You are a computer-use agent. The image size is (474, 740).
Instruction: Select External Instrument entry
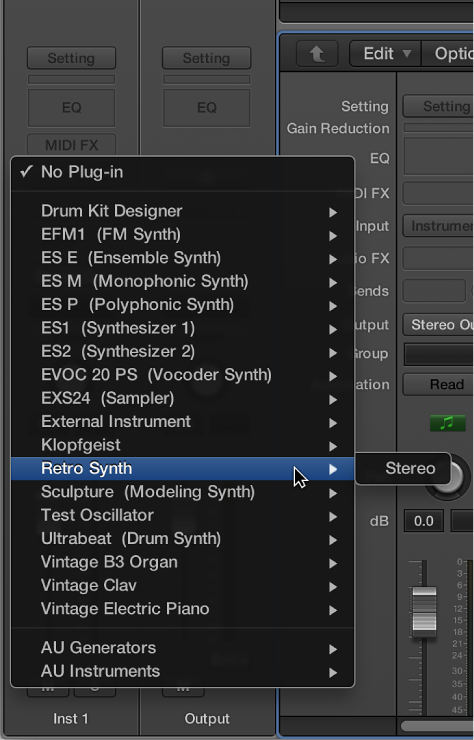(x=183, y=421)
